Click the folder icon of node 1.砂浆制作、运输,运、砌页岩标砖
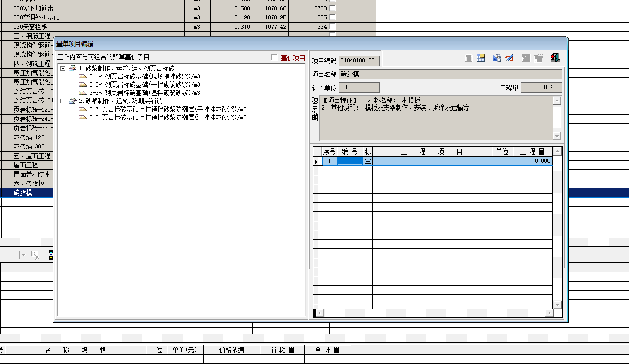The width and height of the screenshot is (629, 364). click(x=72, y=68)
